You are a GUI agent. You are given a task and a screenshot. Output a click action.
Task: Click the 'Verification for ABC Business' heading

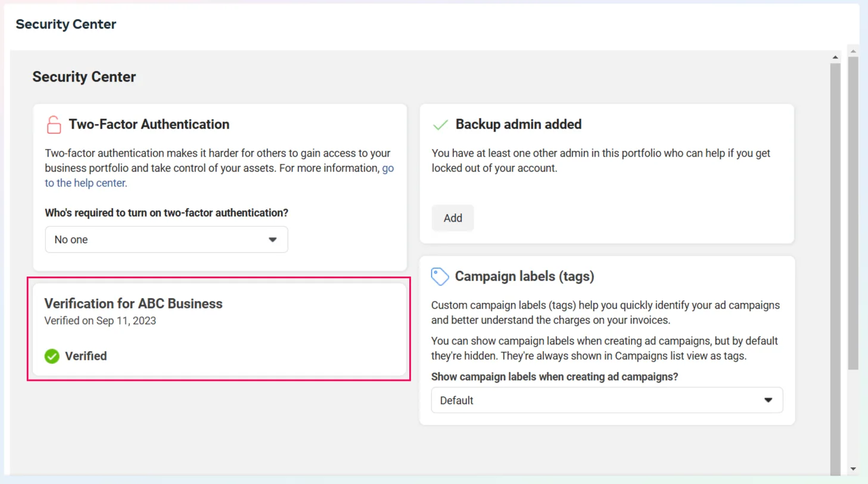133,303
